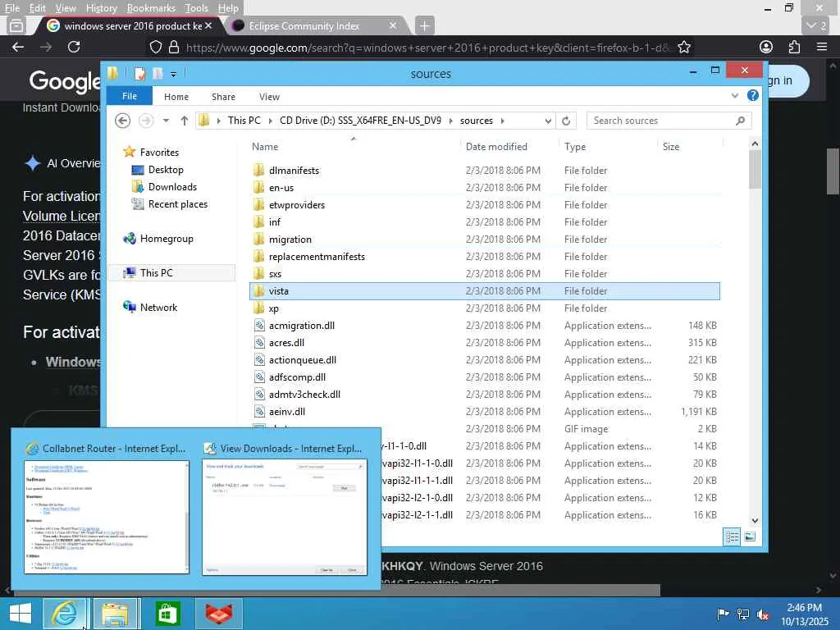Click the search magnifier in Search sources
Image resolution: width=840 pixels, height=630 pixels.
[740, 121]
